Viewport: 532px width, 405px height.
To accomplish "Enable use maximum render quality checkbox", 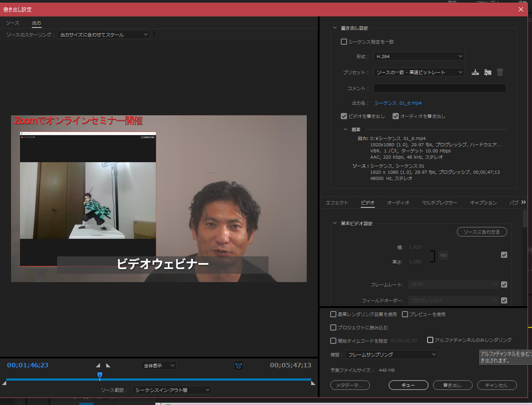I will tap(333, 314).
